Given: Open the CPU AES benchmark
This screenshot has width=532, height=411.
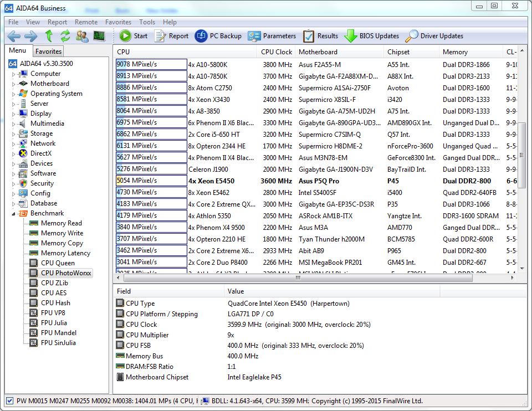Looking at the screenshot, I should pyautogui.click(x=54, y=292).
